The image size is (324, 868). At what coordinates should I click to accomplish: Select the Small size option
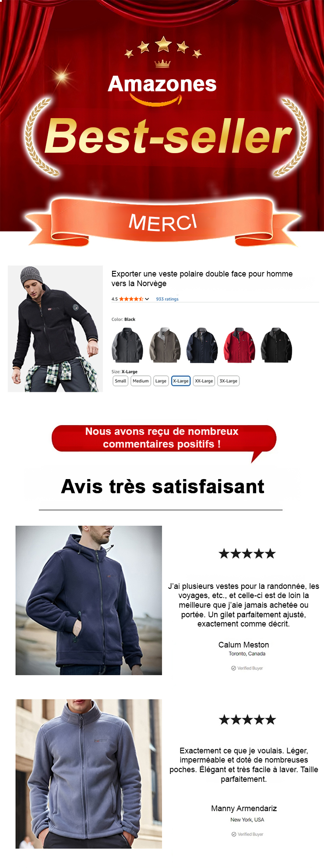click(x=120, y=381)
